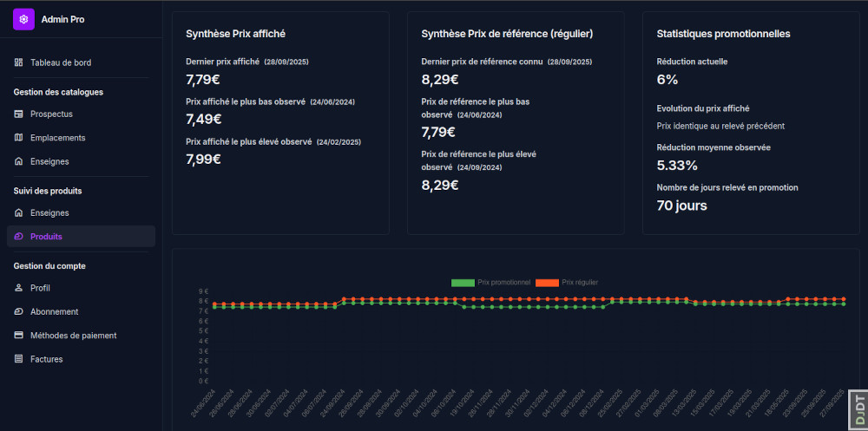Click the Factures invoice icon
This screenshot has width=868, height=431.
(x=19, y=359)
